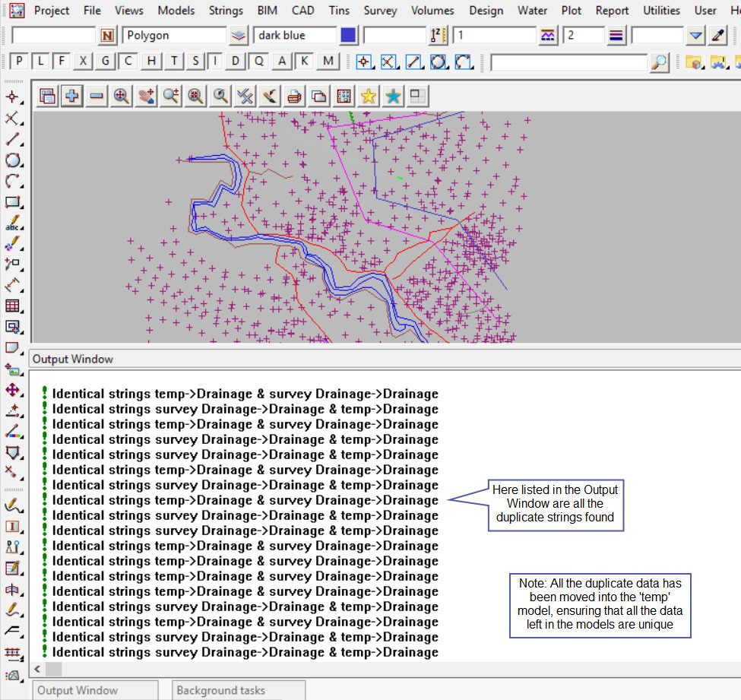
Task: Open the Survey menu
Action: coord(380,10)
